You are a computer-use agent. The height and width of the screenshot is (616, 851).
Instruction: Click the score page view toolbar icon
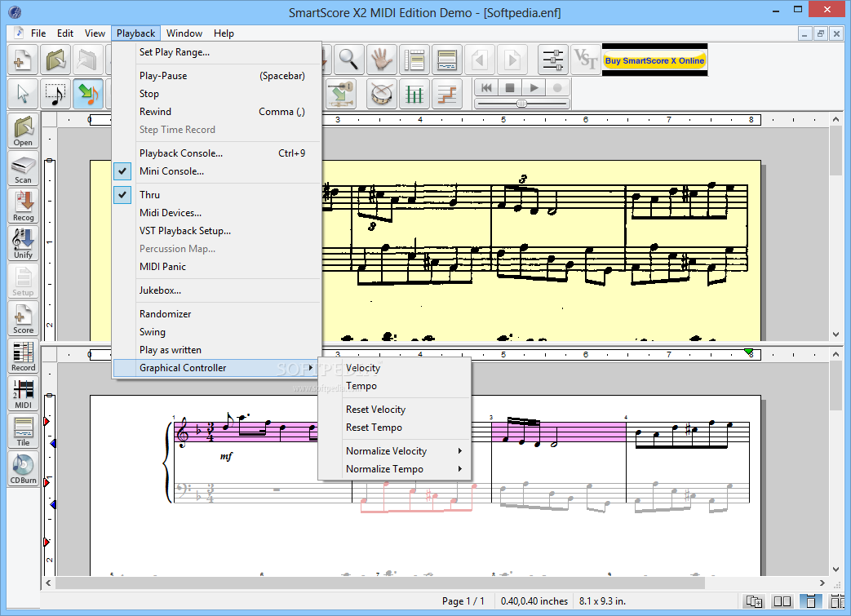point(447,60)
